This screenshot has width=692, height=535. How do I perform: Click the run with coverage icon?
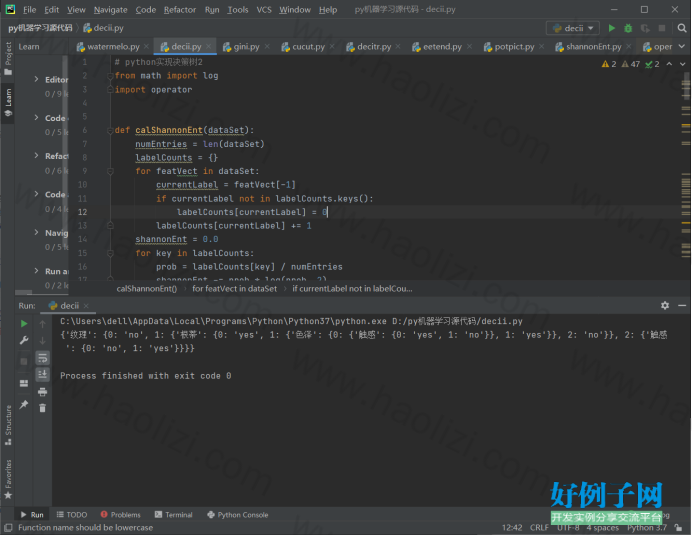coord(645,28)
